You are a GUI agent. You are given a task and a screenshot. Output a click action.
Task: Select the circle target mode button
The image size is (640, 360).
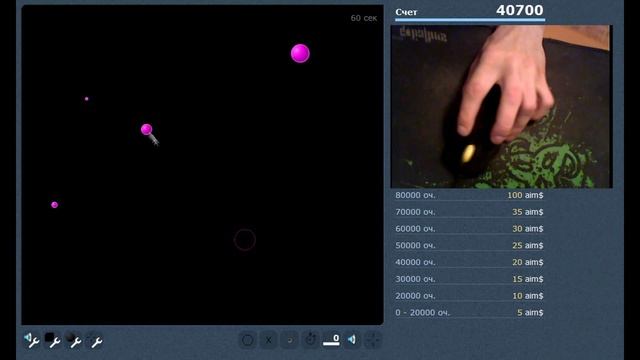pos(247,340)
